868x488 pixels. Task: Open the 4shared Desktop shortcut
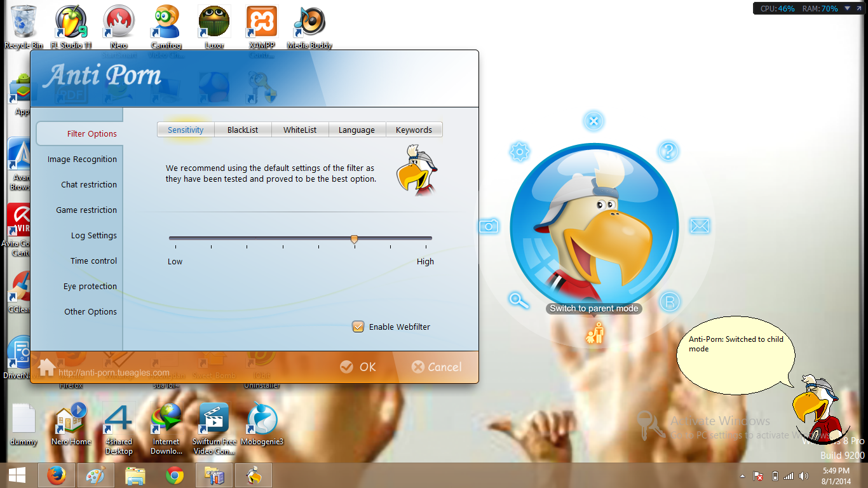tap(119, 429)
